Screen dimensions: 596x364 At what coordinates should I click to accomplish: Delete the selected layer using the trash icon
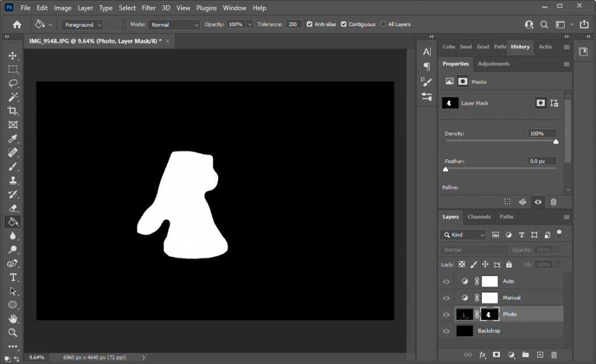pos(554,355)
